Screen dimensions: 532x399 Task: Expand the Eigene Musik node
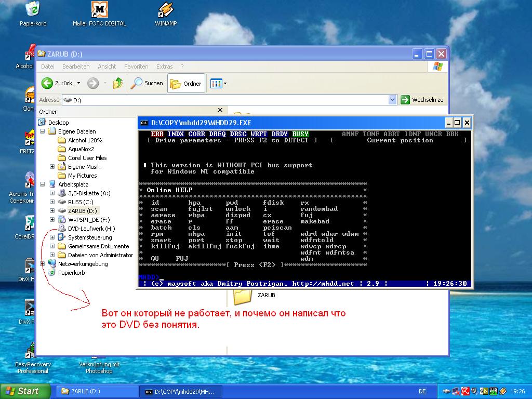[x=52, y=167]
